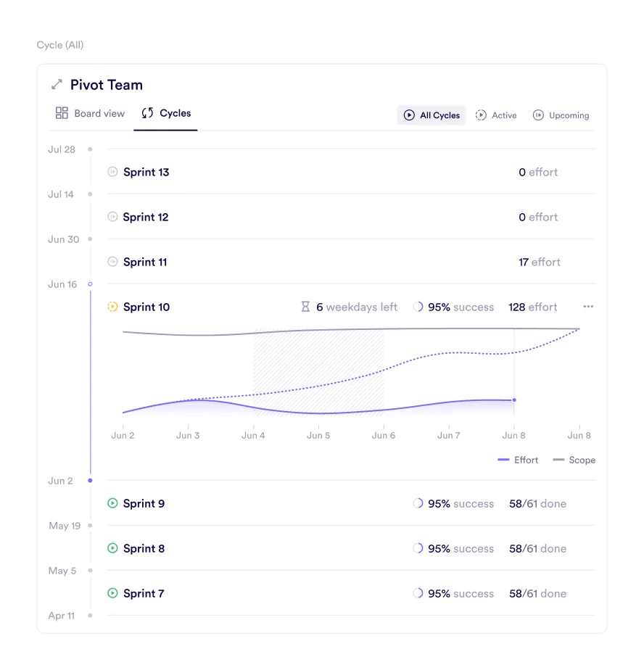The image size is (644, 670).
Task: Click the Board view grid icon
Action: [x=61, y=113]
